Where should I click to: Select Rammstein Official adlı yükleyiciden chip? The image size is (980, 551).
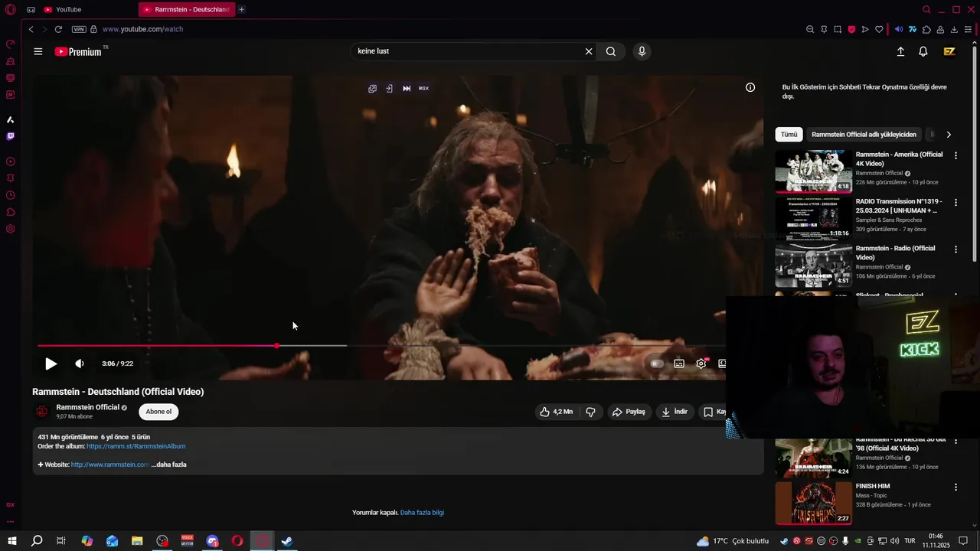[x=864, y=135]
